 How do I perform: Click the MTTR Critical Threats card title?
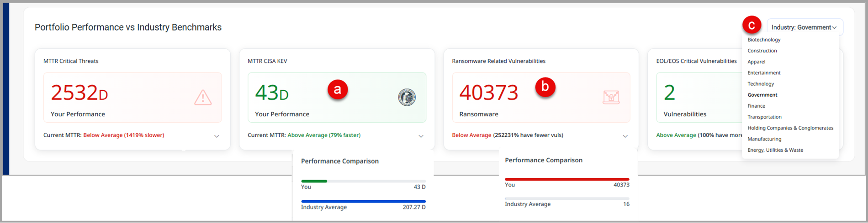click(71, 61)
